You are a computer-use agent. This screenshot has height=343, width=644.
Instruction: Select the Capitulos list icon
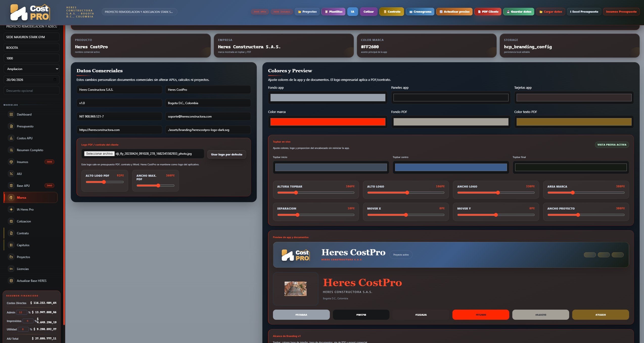11,245
